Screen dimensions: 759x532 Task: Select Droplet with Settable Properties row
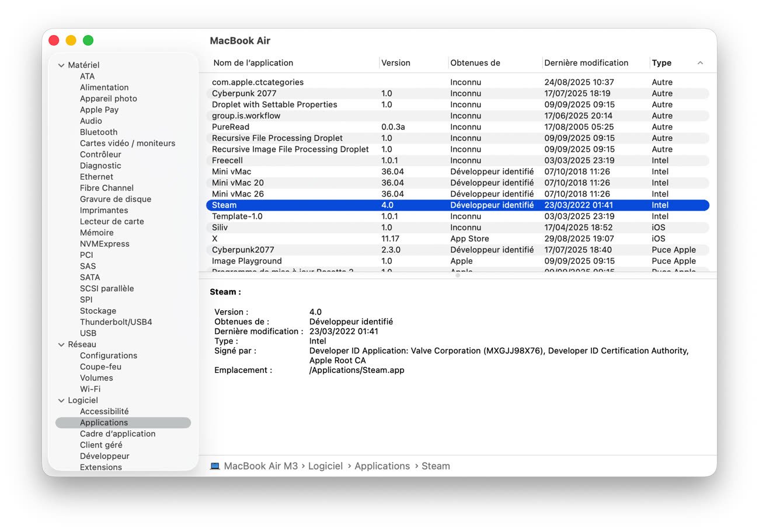[x=458, y=104]
